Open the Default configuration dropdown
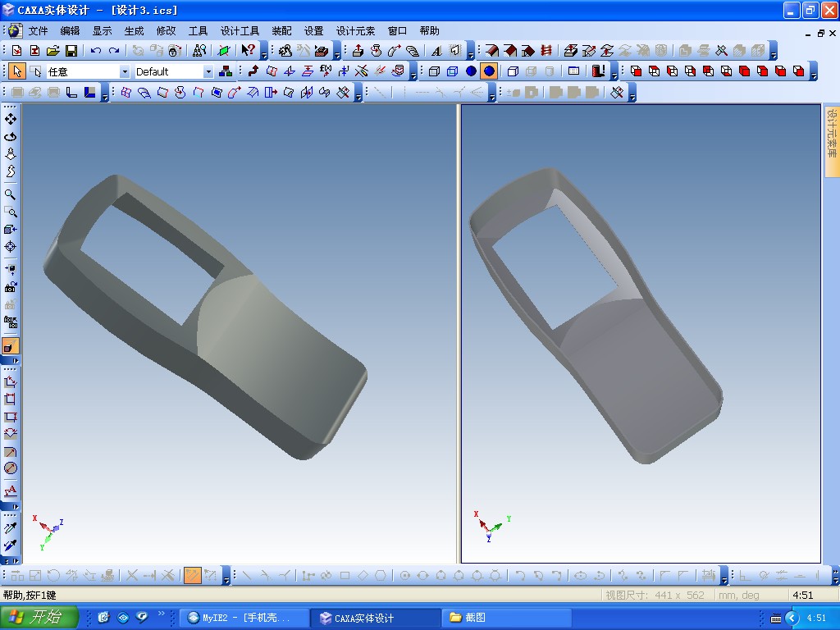The width and height of the screenshot is (840, 630). click(x=208, y=72)
